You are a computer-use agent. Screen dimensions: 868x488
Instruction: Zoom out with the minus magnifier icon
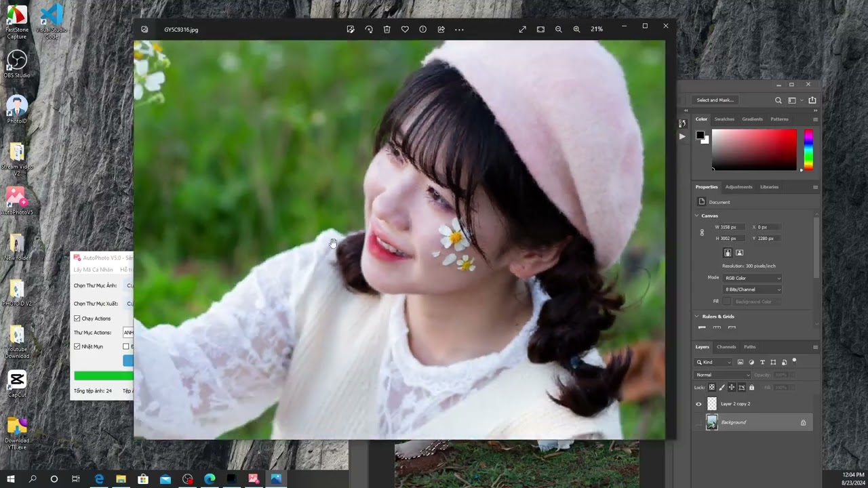(559, 29)
